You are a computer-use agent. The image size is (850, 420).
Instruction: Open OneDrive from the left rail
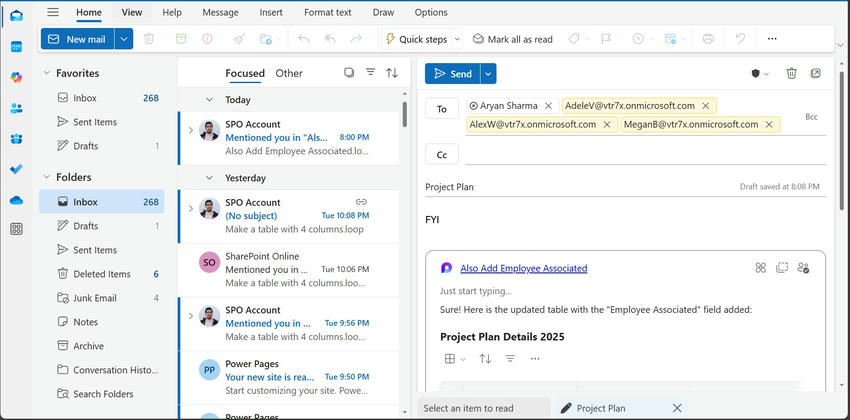17,200
